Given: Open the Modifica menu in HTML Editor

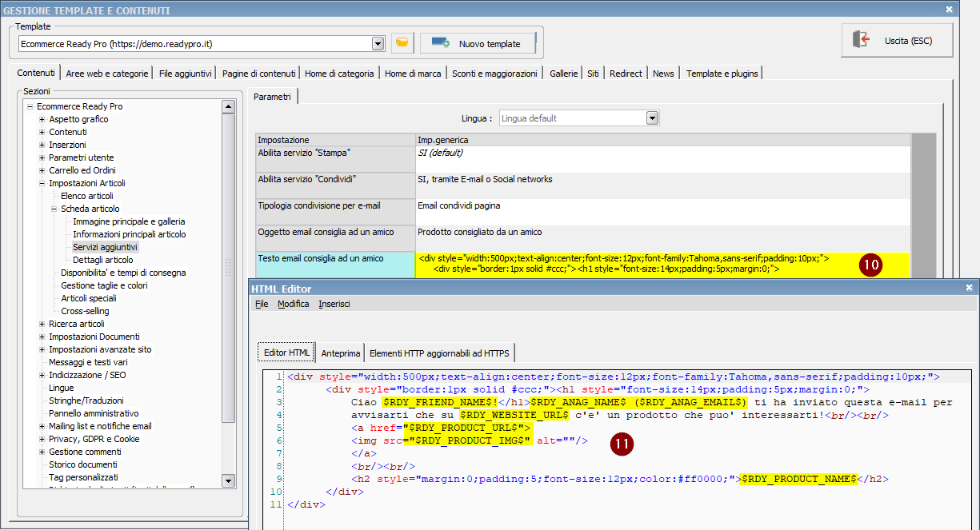Looking at the screenshot, I should tap(293, 304).
